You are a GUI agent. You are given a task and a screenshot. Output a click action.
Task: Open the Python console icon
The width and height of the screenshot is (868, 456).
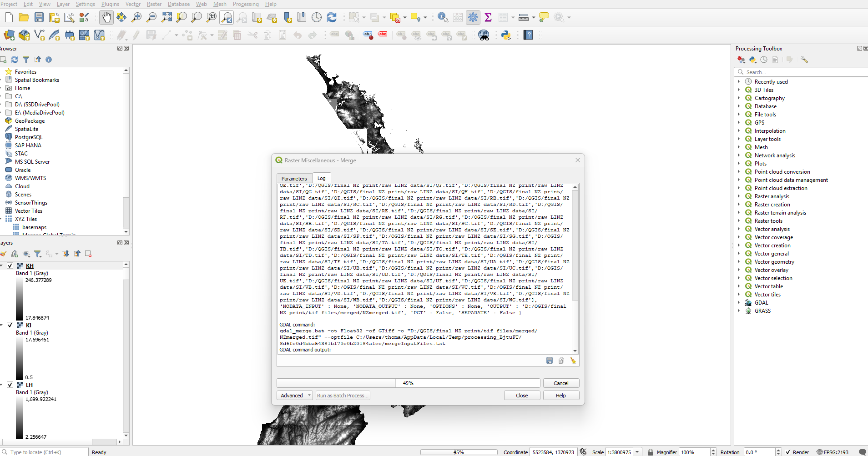(x=506, y=35)
